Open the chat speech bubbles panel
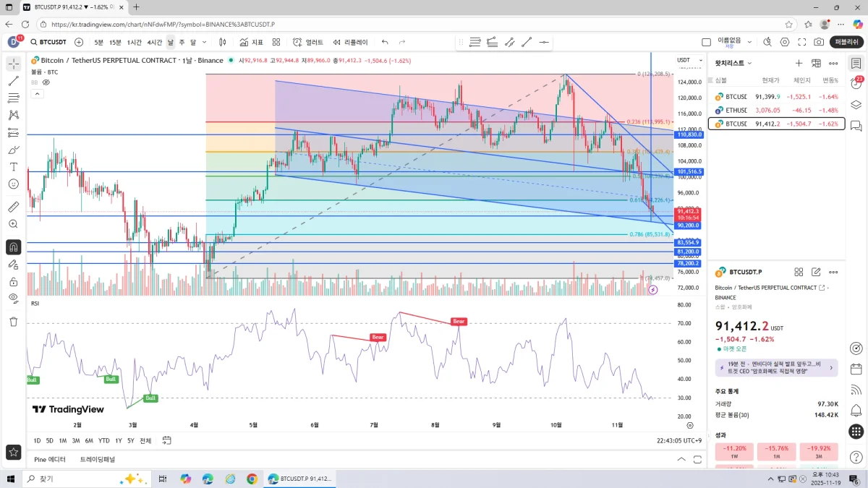The height and width of the screenshot is (488, 868). coord(856,125)
